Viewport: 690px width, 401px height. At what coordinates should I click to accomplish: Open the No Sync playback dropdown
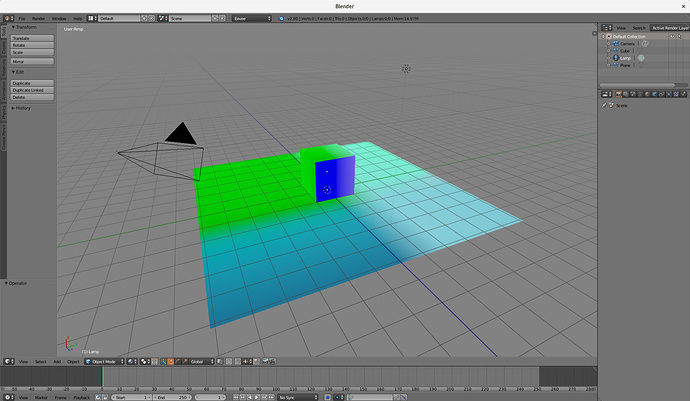(x=298, y=397)
